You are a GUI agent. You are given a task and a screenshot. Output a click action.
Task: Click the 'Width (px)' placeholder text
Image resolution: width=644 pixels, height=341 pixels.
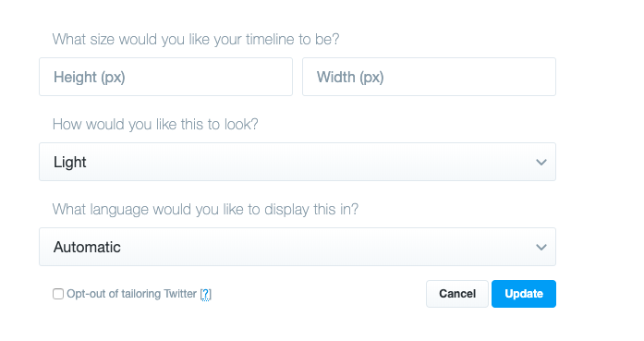[350, 78]
